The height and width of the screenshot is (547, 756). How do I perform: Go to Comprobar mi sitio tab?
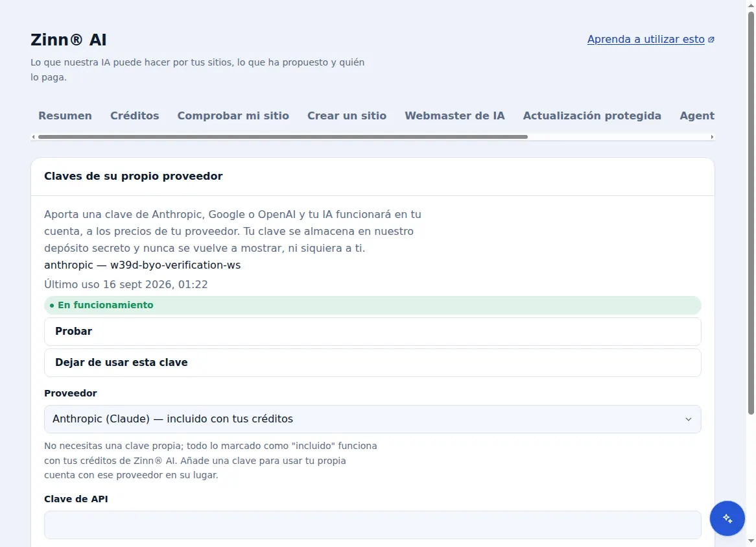click(233, 115)
